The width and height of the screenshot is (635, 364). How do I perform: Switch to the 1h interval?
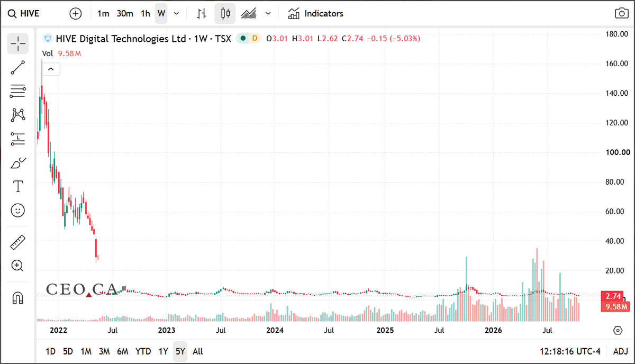(x=145, y=14)
